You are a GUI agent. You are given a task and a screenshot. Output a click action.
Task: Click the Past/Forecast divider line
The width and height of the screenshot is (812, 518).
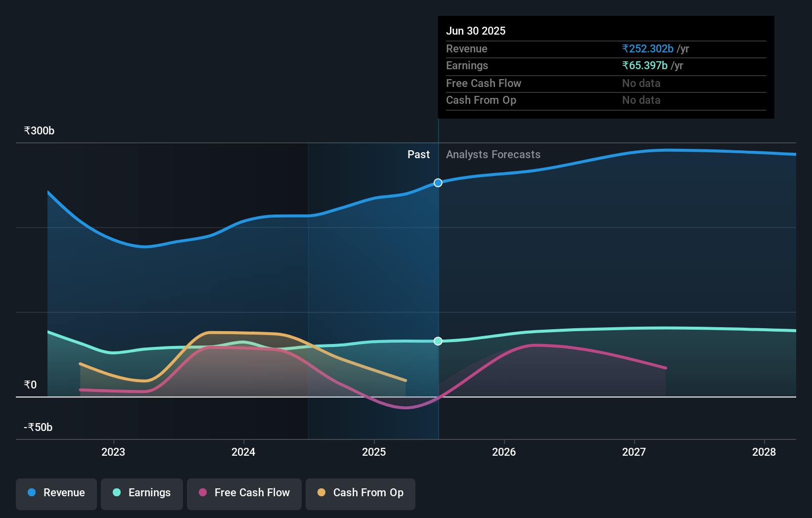[x=438, y=272]
